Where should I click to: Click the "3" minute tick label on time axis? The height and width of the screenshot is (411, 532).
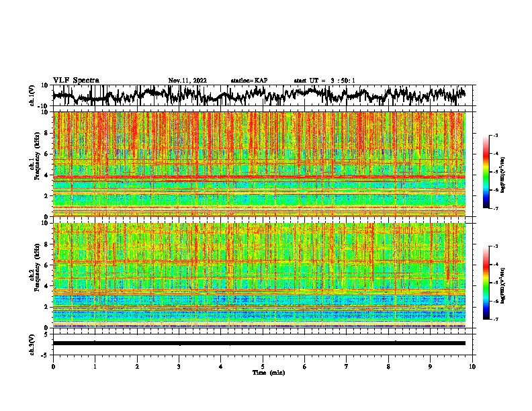pyautogui.click(x=179, y=367)
